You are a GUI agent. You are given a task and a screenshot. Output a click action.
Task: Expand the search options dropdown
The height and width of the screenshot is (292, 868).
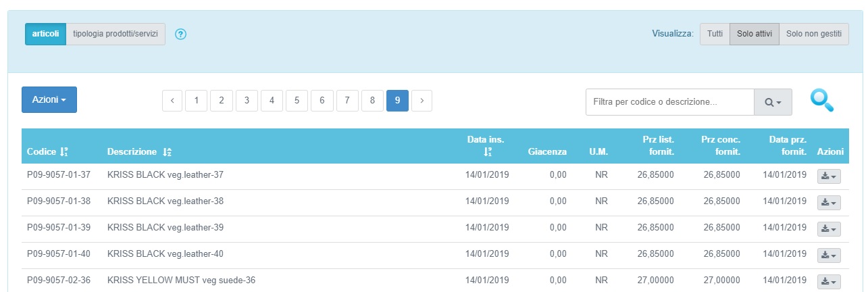(773, 102)
